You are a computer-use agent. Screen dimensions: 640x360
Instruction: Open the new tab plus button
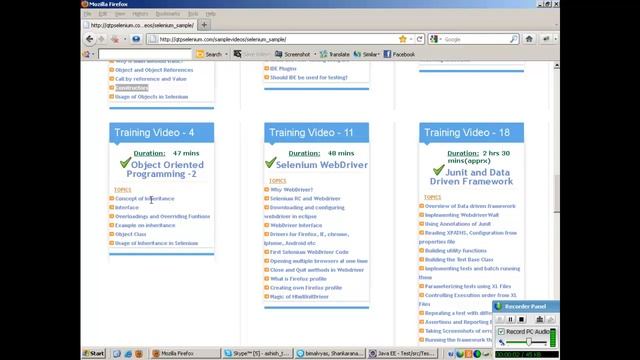click(x=204, y=25)
